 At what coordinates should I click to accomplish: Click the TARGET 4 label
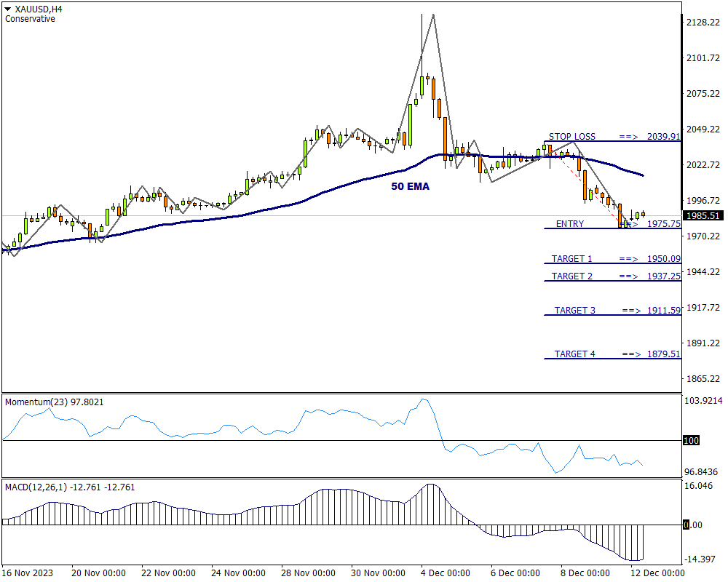574,354
